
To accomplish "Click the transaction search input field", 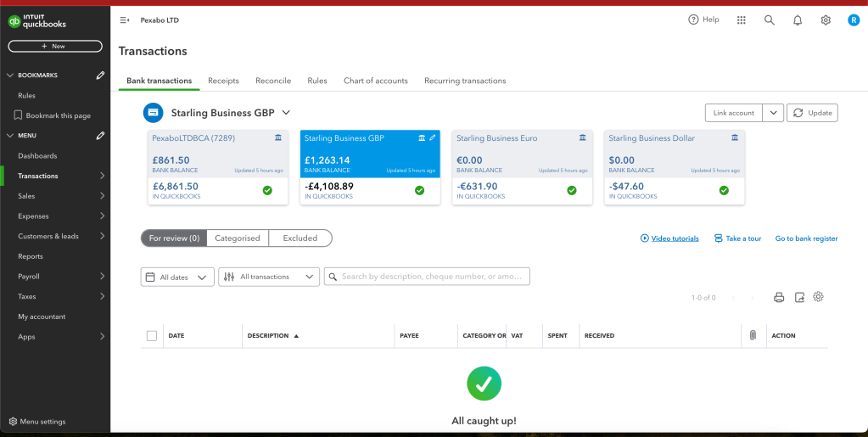I will click(427, 277).
